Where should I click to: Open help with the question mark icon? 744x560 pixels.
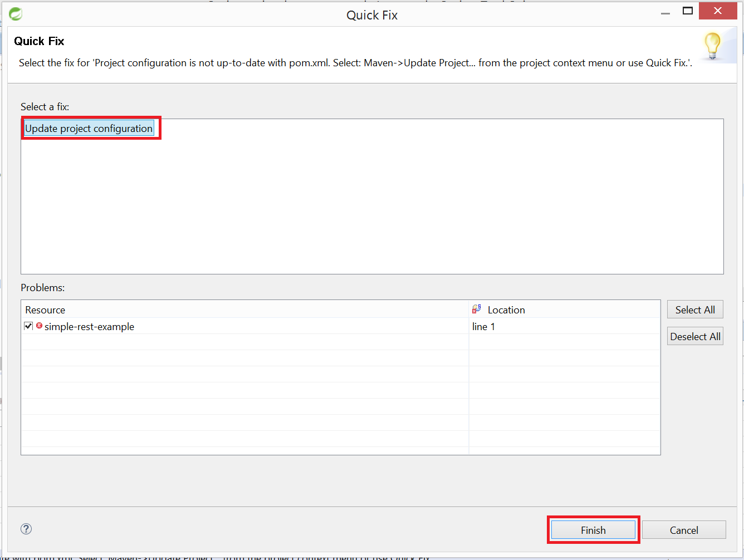[x=26, y=529]
